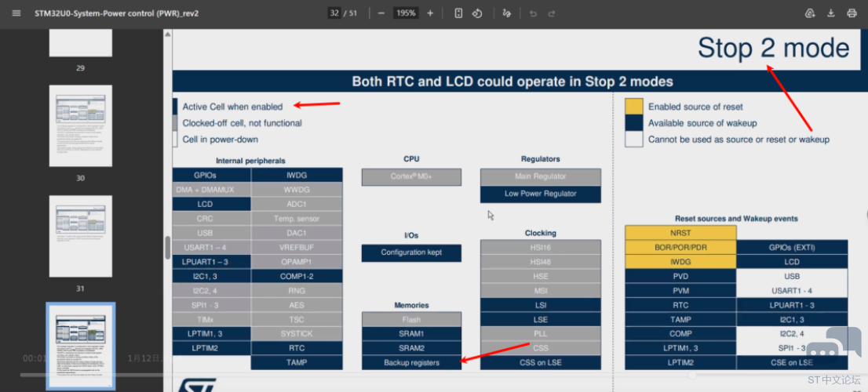Click the SRAM2 memory cell

(411, 348)
